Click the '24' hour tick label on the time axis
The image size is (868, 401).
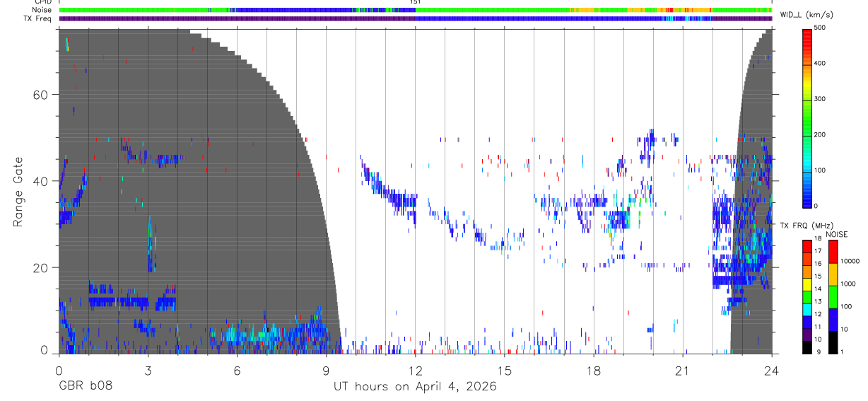[771, 371]
